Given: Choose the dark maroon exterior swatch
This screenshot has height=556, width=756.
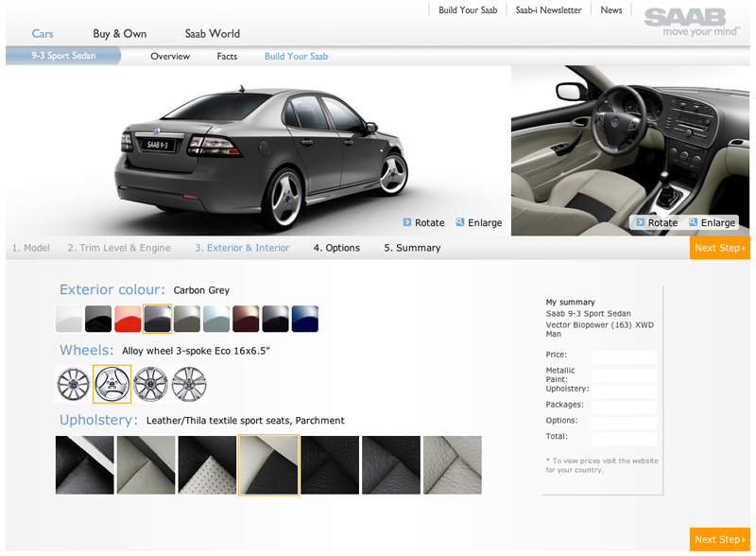Looking at the screenshot, I should coord(246,319).
